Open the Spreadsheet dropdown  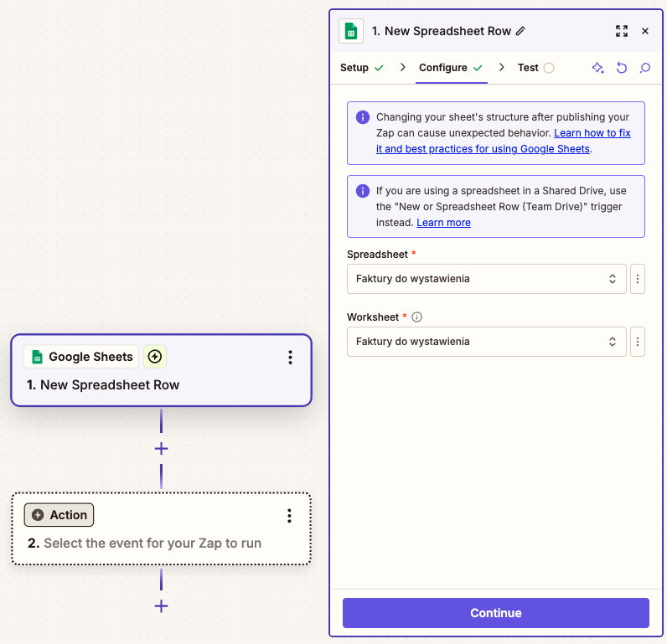487,279
